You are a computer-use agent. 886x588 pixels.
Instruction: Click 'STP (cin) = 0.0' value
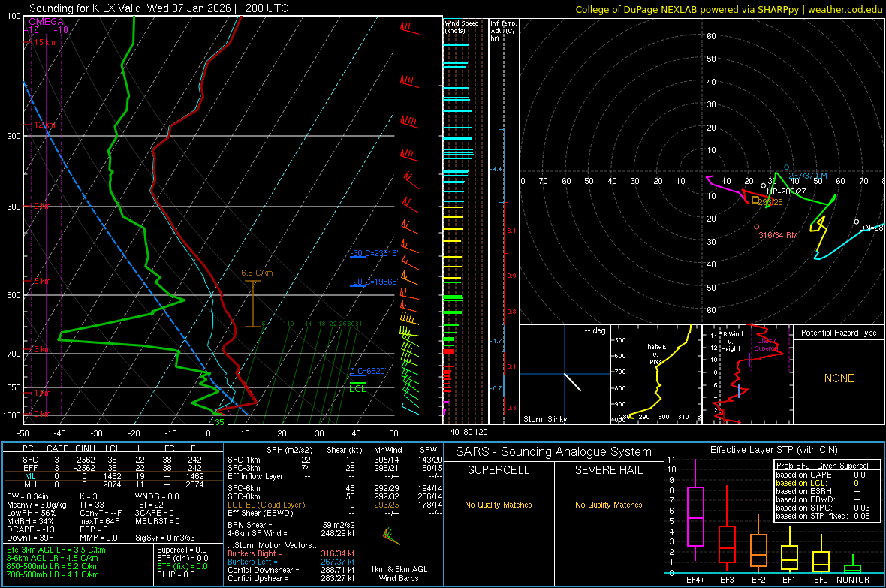[x=182, y=558]
